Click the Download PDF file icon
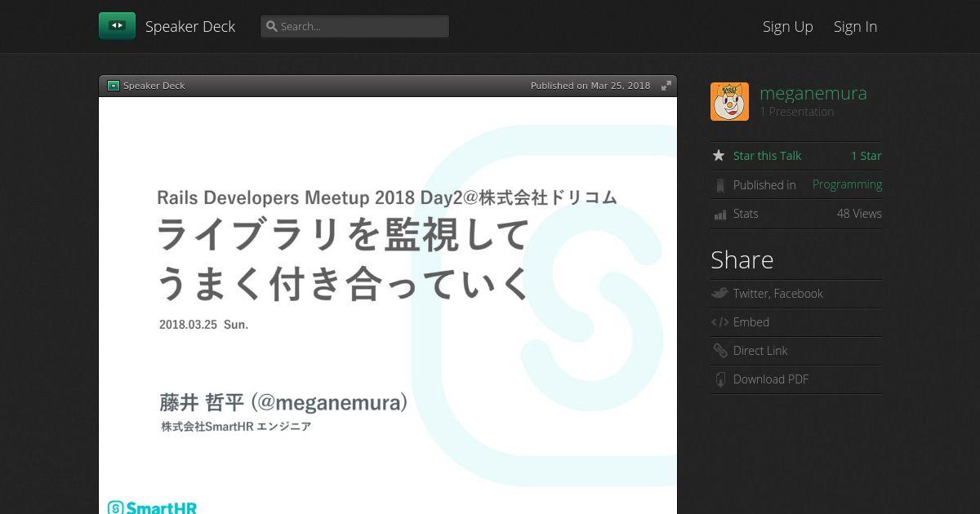Screen dimensions: 980x514 click(x=719, y=379)
